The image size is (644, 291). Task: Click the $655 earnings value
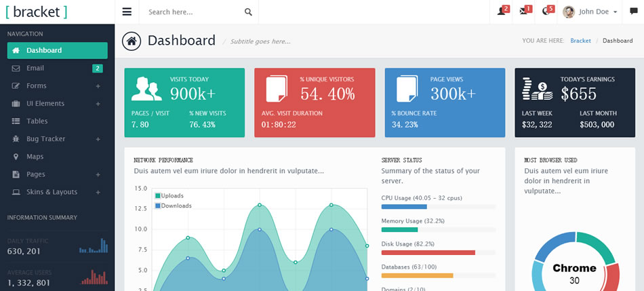pos(578,94)
